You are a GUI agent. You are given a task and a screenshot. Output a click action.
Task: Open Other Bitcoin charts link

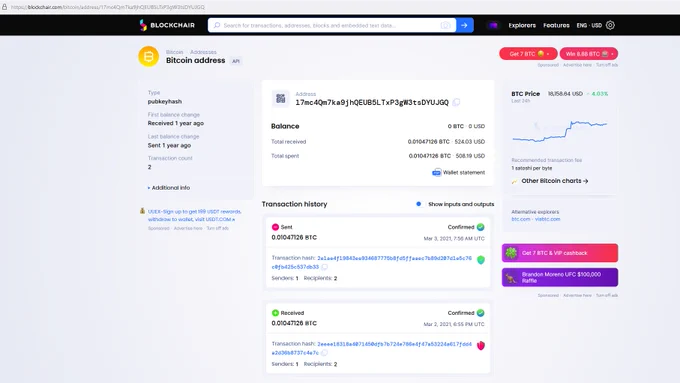click(555, 181)
